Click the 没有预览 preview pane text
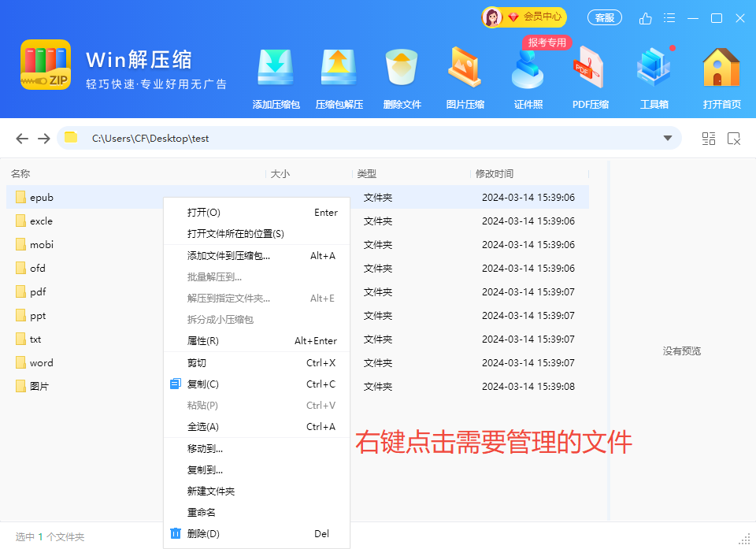756x549 pixels. (681, 351)
